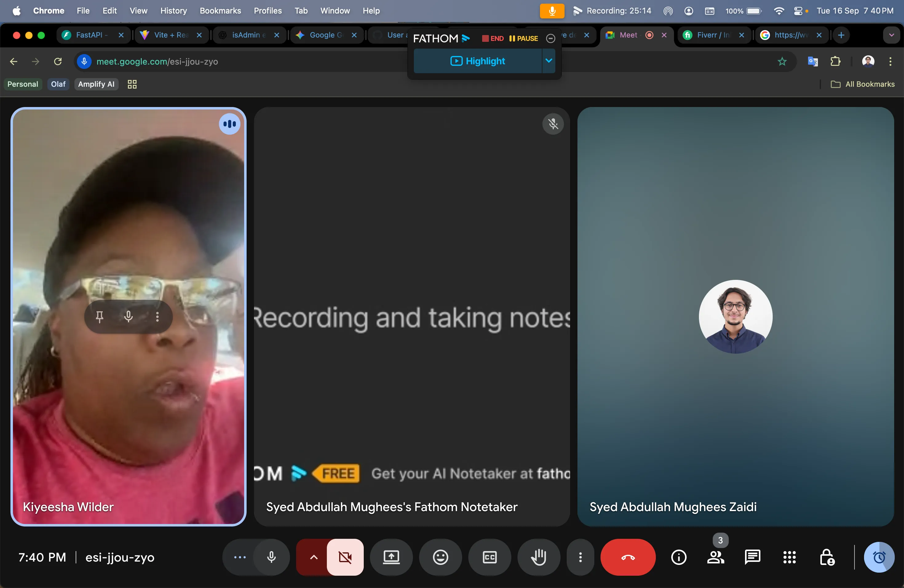Image resolution: width=904 pixels, height=588 pixels.
Task: Present your screen
Action: click(x=391, y=557)
